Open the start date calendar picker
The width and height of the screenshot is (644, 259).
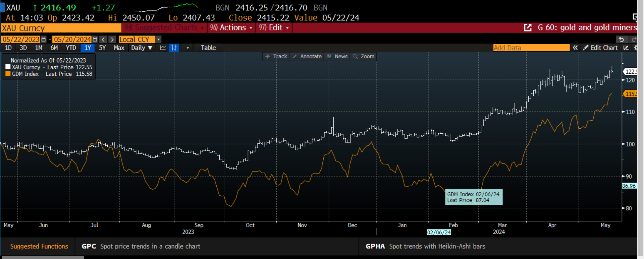[x=44, y=40]
